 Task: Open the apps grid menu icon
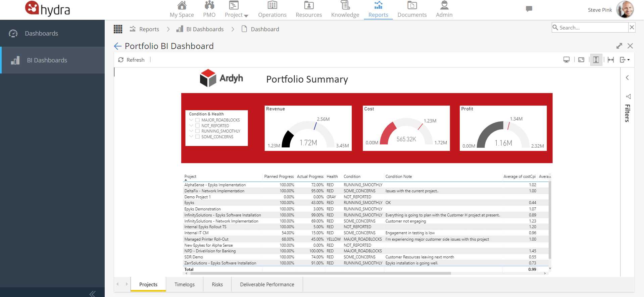click(118, 29)
